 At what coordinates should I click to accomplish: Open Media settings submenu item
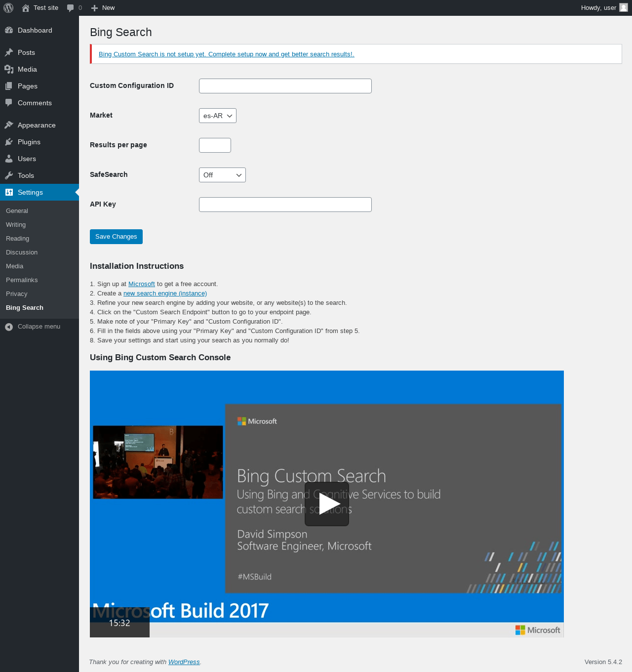point(15,266)
